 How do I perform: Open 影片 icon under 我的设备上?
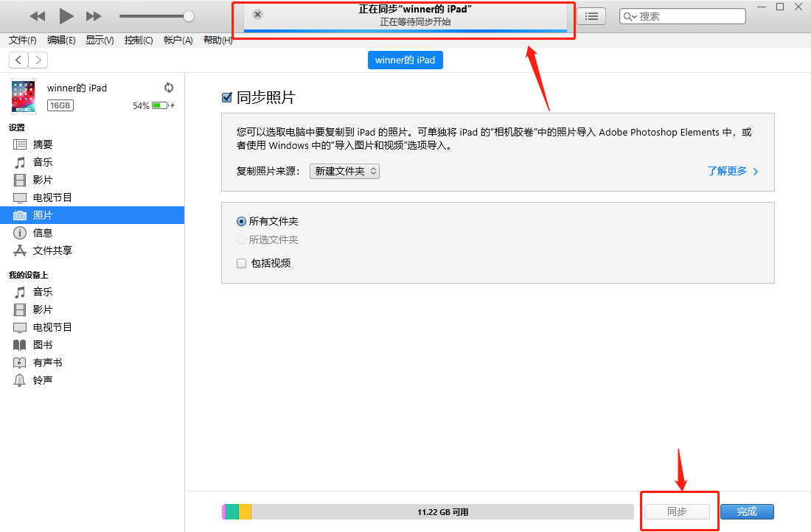[20, 309]
